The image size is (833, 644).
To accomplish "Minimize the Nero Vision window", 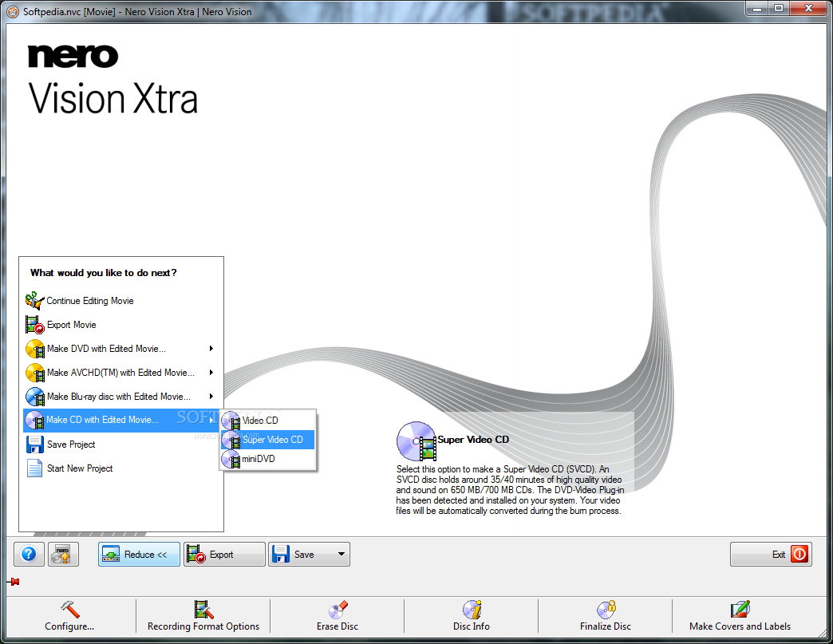I will pos(757,9).
